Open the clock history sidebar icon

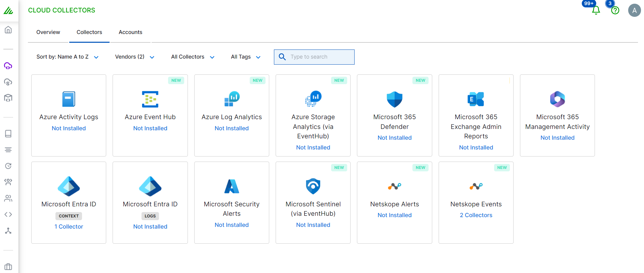point(8,166)
